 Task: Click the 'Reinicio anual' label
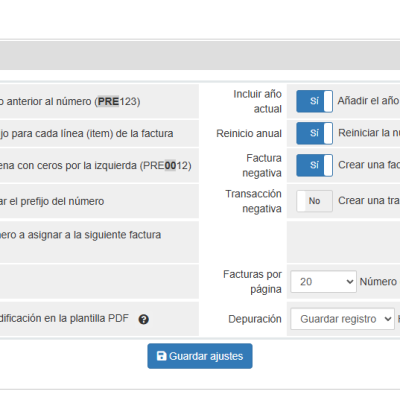pos(249,133)
